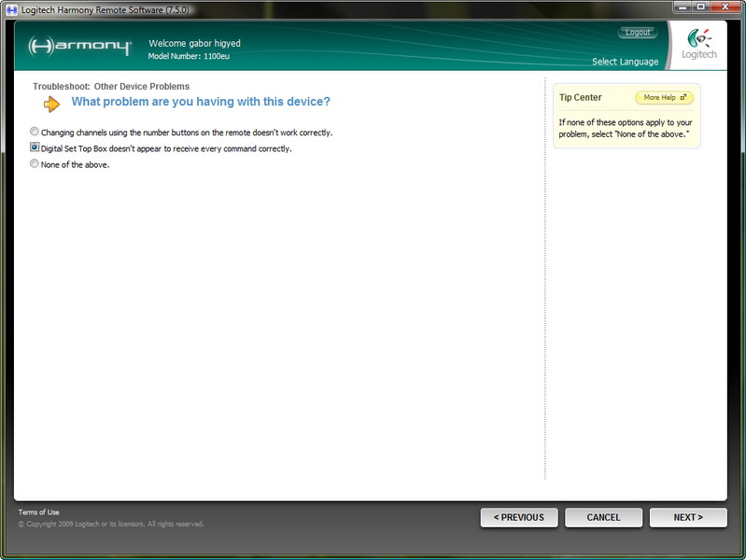
Task: Open the Terms of Use link
Action: point(38,512)
